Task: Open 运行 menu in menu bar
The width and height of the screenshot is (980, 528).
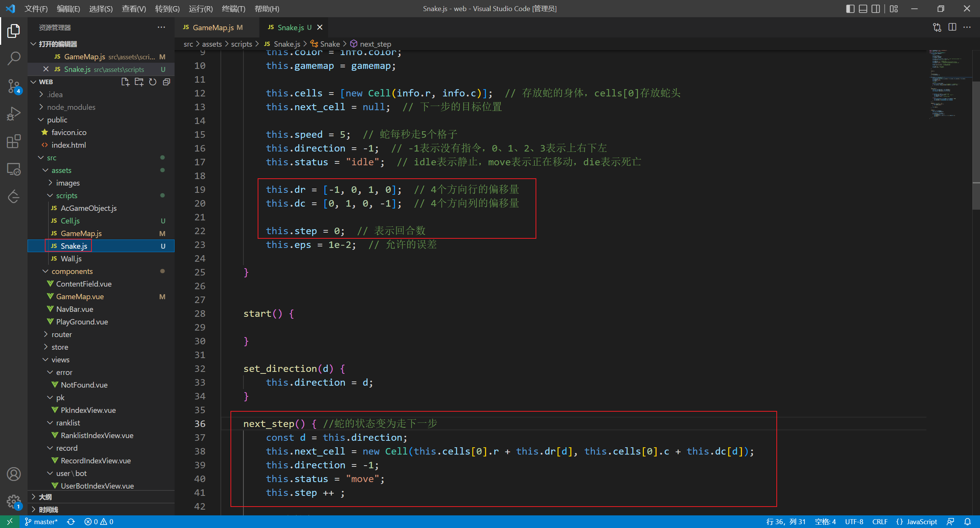Action: 202,8
